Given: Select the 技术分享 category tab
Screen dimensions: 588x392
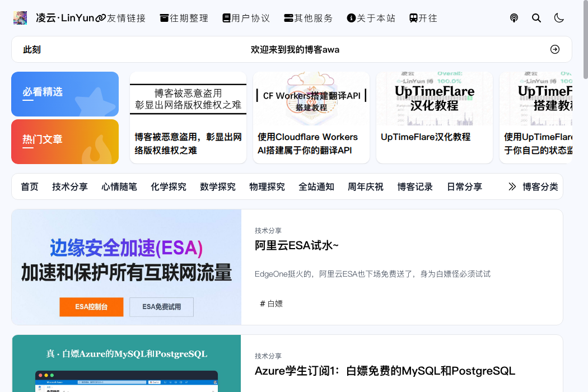Looking at the screenshot, I should pos(70,186).
